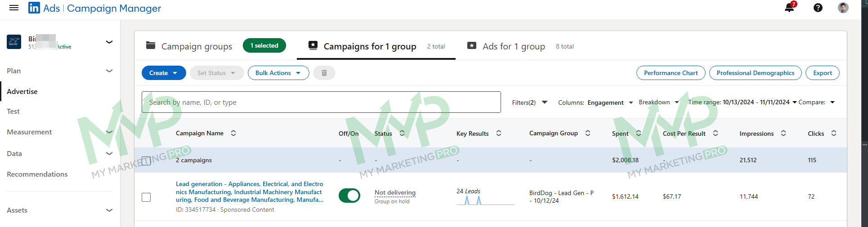868x227 pixels.
Task: Sort by Clicks column arrows
Action: (834, 133)
